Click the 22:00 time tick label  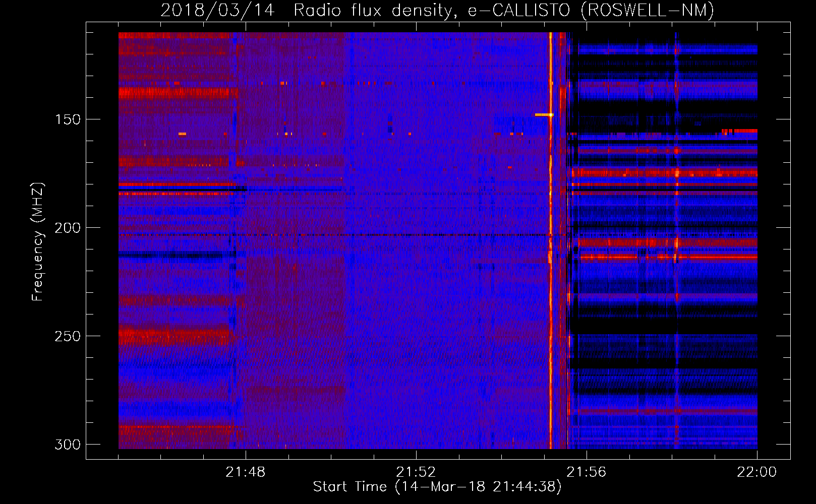[757, 472]
